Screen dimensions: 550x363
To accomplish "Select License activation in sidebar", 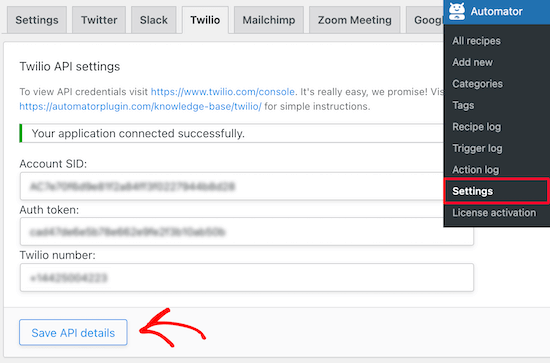I will point(494,213).
